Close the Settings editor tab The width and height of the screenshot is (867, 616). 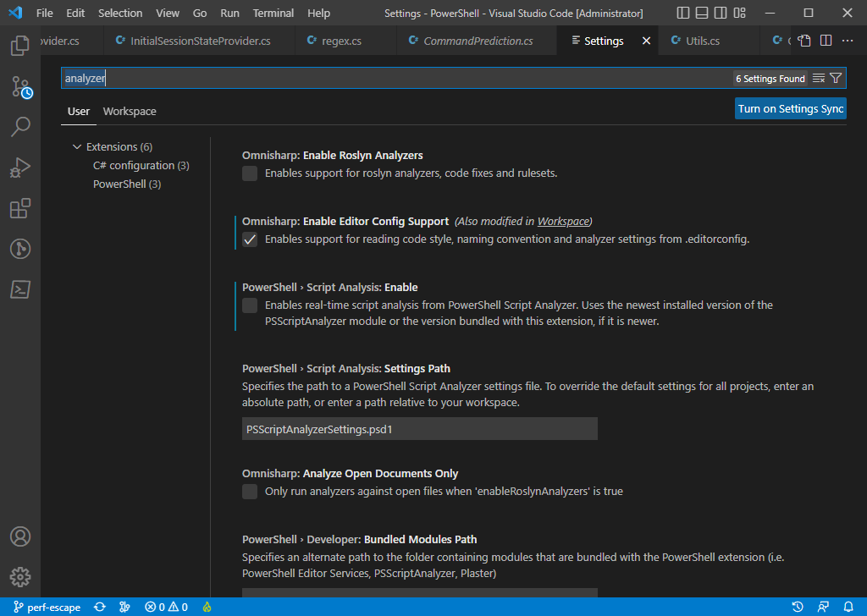tap(646, 41)
